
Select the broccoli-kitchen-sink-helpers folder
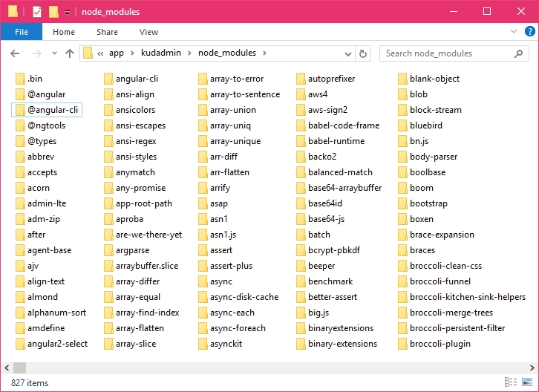463,297
